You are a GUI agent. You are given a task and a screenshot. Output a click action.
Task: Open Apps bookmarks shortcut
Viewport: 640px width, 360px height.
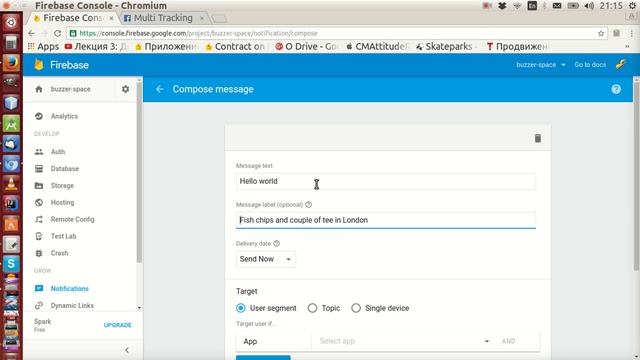(x=43, y=47)
